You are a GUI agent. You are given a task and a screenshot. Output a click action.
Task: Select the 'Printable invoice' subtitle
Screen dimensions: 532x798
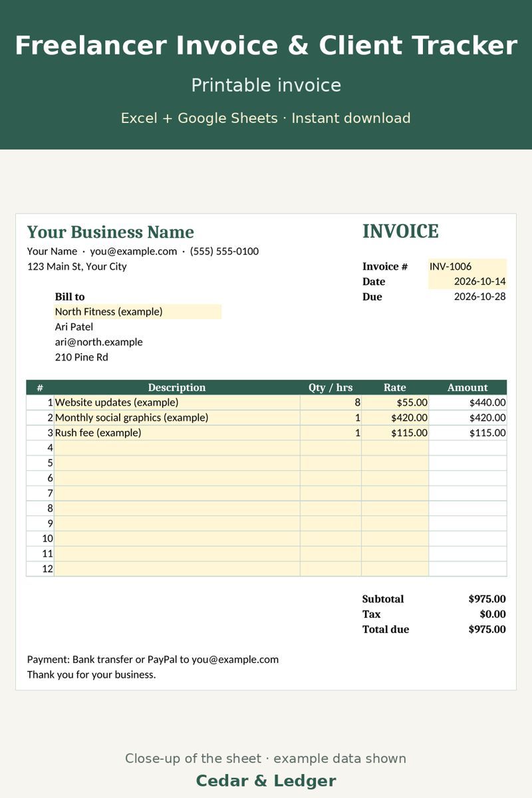coord(266,85)
